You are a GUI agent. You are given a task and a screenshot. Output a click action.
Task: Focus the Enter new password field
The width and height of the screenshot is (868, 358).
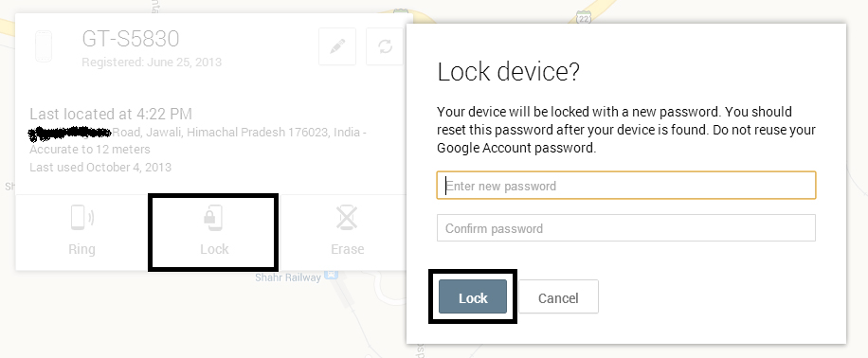tap(626, 186)
